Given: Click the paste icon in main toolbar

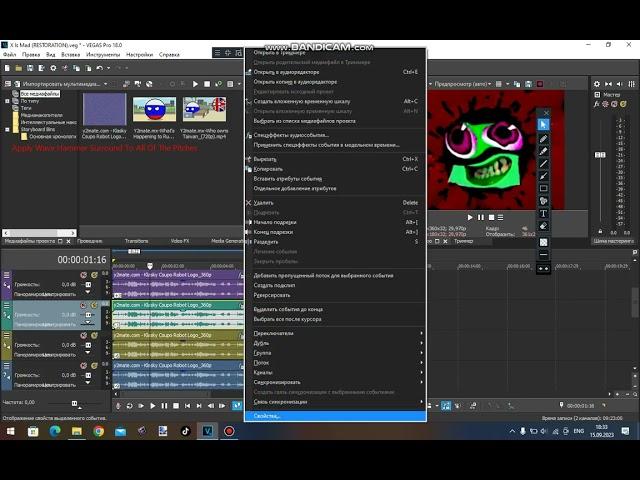Looking at the screenshot, I should point(88,68).
